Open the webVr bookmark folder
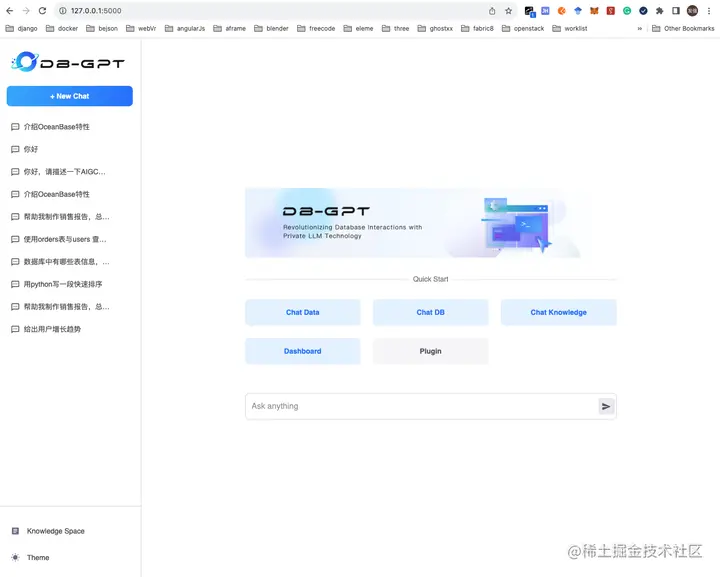 pos(141,28)
